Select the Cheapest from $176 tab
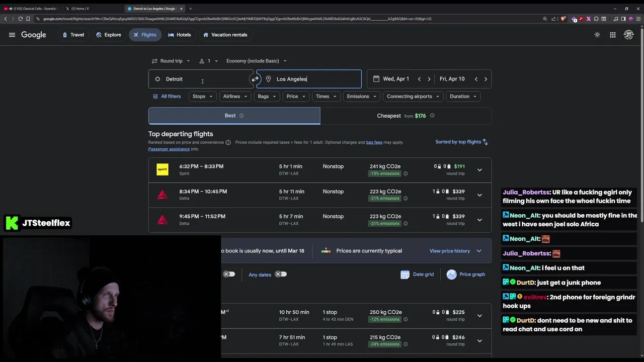This screenshot has height=362, width=644. [x=406, y=116]
